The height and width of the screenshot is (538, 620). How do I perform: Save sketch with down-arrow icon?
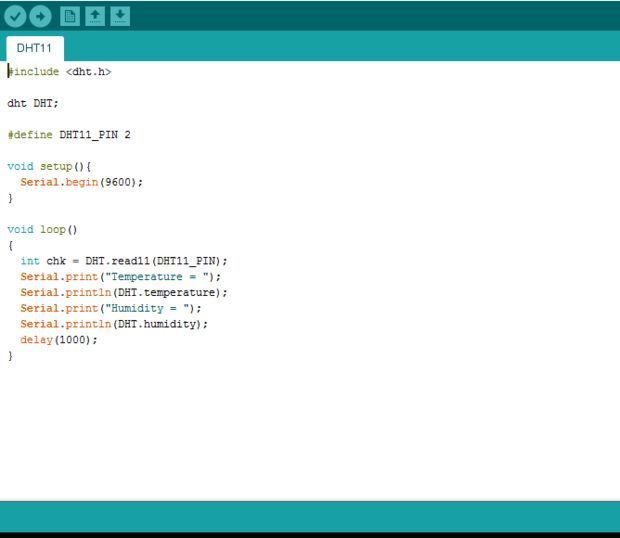pyautogui.click(x=120, y=16)
